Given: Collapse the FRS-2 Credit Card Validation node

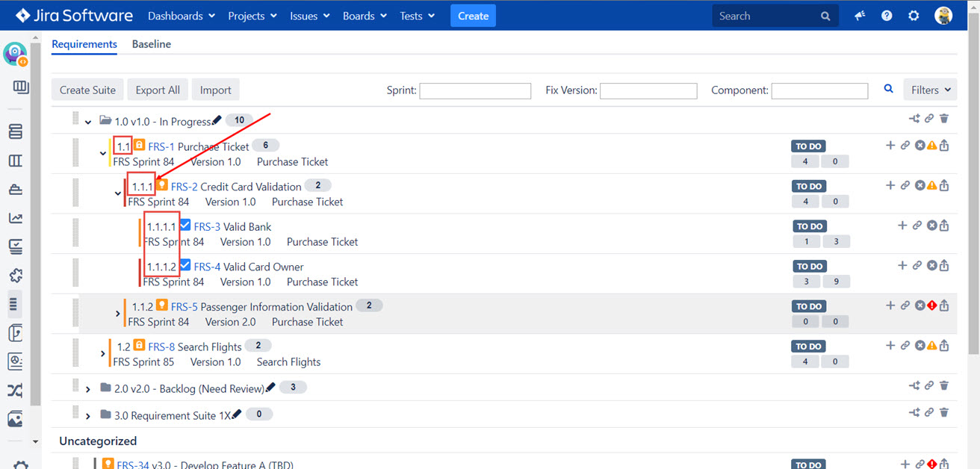Looking at the screenshot, I should pos(118,193).
